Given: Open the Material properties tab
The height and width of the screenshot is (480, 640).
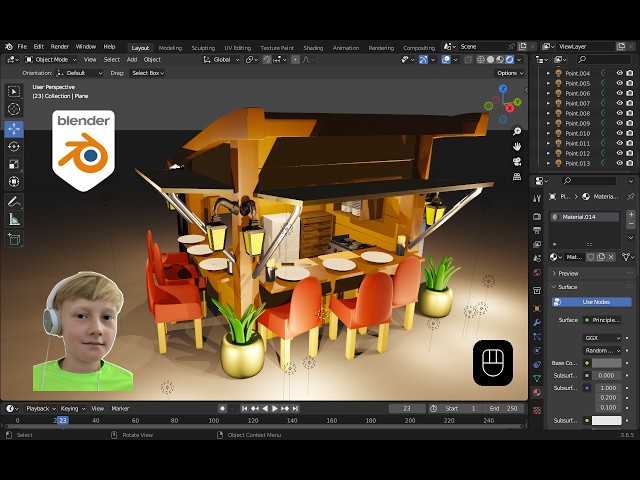Looking at the screenshot, I should point(537,393).
